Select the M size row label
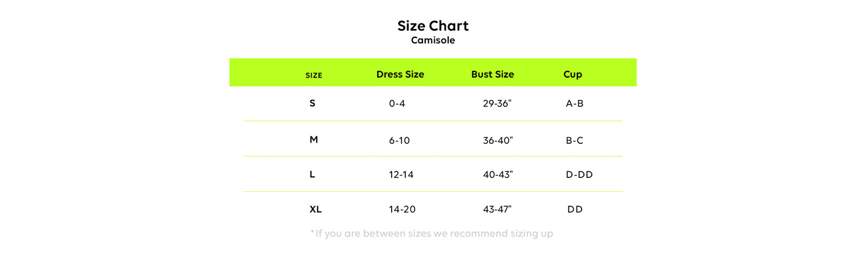This screenshot has width=868, height=261. 314,140
